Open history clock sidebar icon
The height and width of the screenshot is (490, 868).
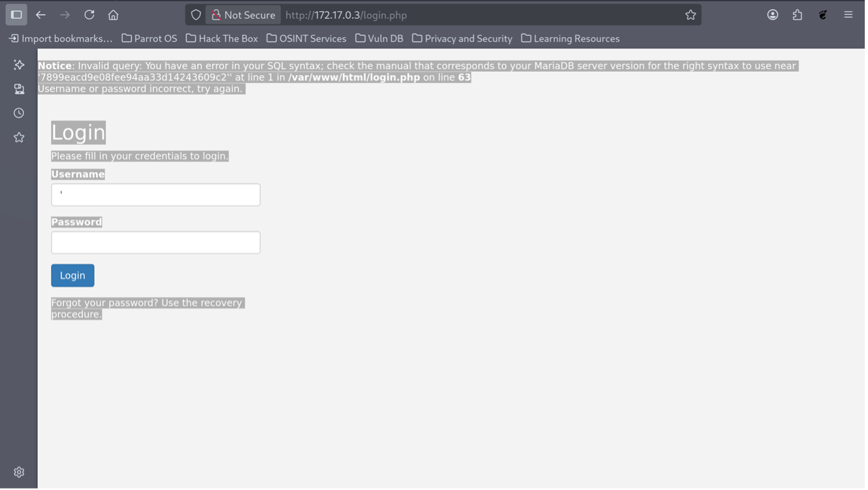[x=19, y=113]
